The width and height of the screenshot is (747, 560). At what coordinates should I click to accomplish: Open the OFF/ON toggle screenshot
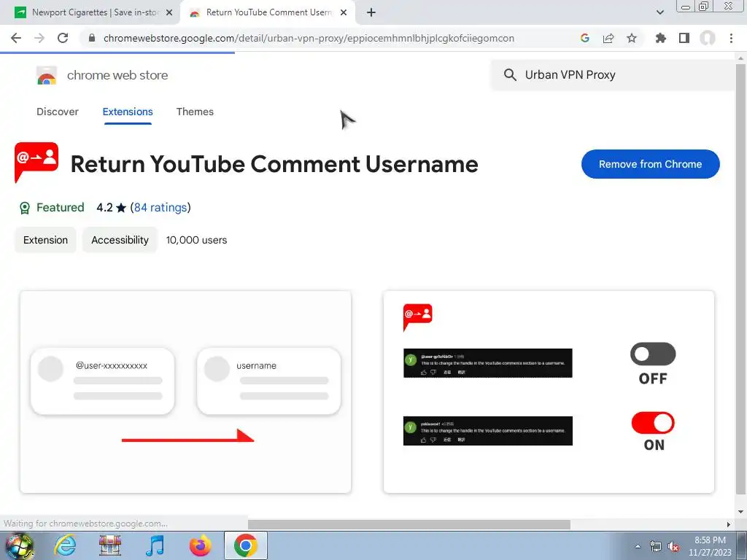(549, 392)
